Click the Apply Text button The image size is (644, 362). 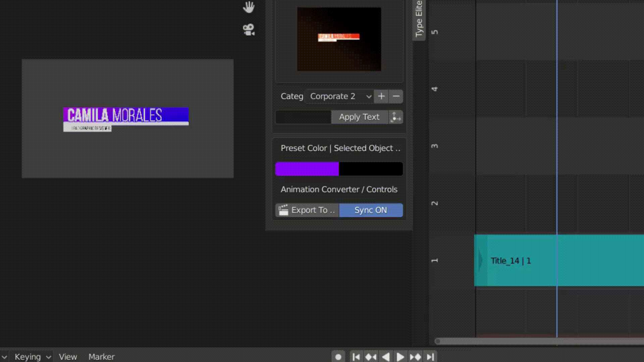359,117
